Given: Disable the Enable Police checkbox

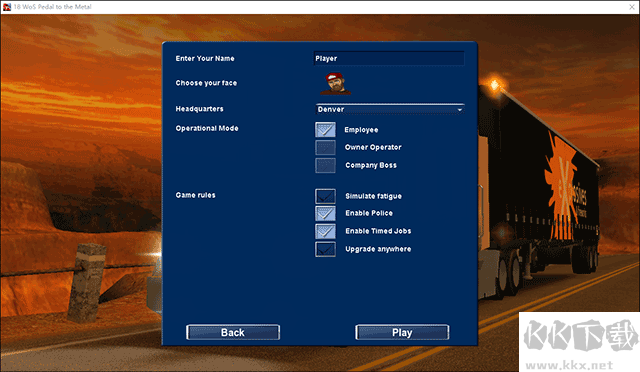Looking at the screenshot, I should [x=325, y=214].
